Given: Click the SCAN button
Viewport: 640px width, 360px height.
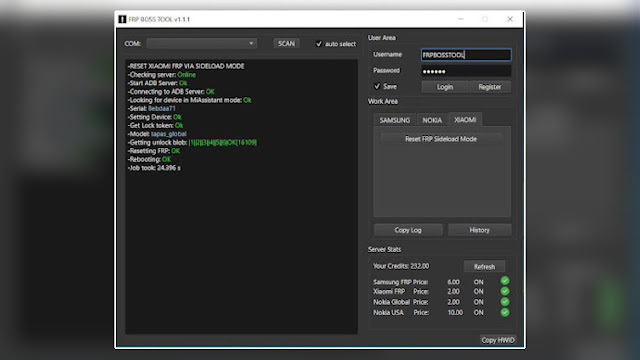Looking at the screenshot, I should point(286,43).
